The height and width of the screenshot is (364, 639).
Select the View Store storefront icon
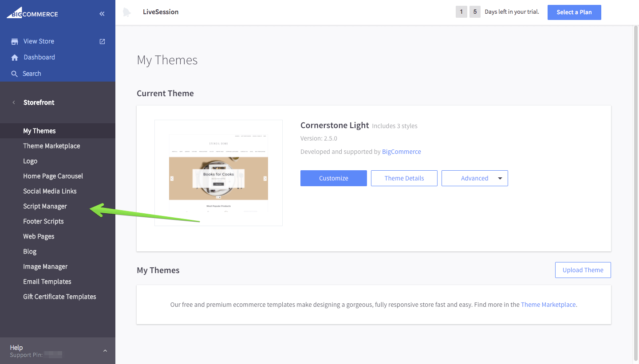point(15,41)
